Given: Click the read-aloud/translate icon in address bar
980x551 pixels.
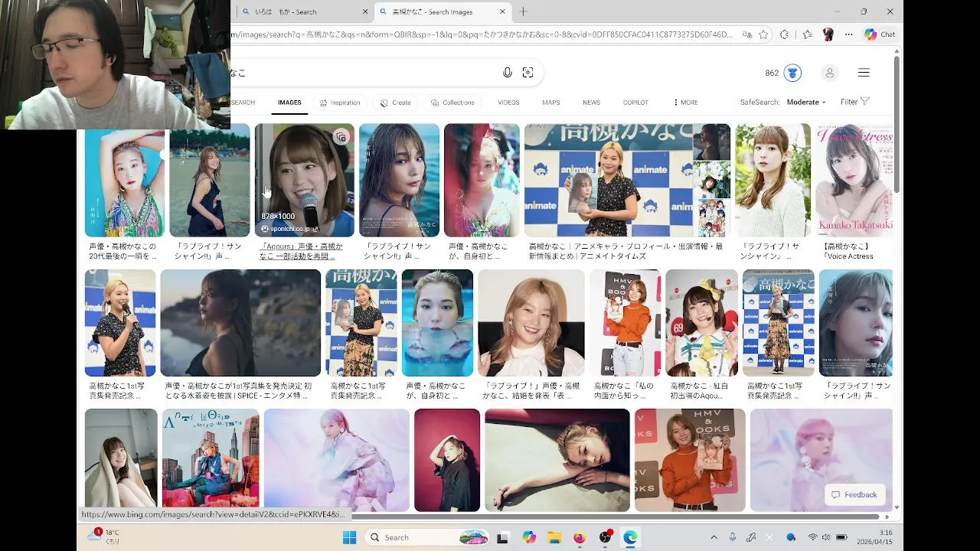Looking at the screenshot, I should tap(747, 34).
